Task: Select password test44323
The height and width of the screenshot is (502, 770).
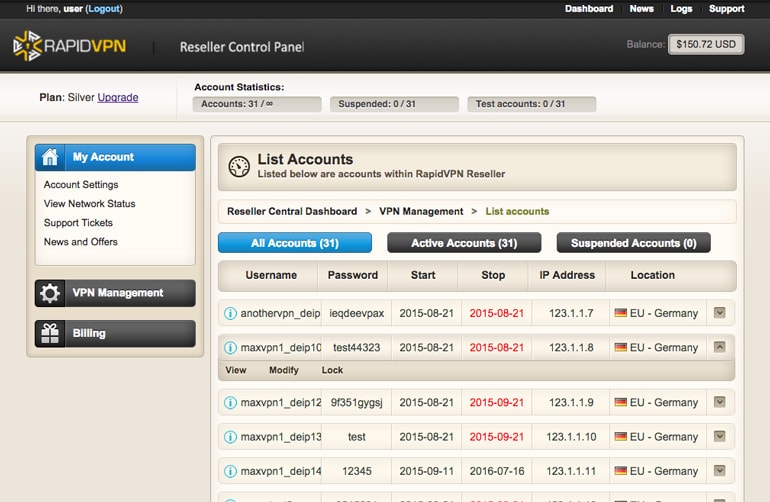Action: click(357, 348)
